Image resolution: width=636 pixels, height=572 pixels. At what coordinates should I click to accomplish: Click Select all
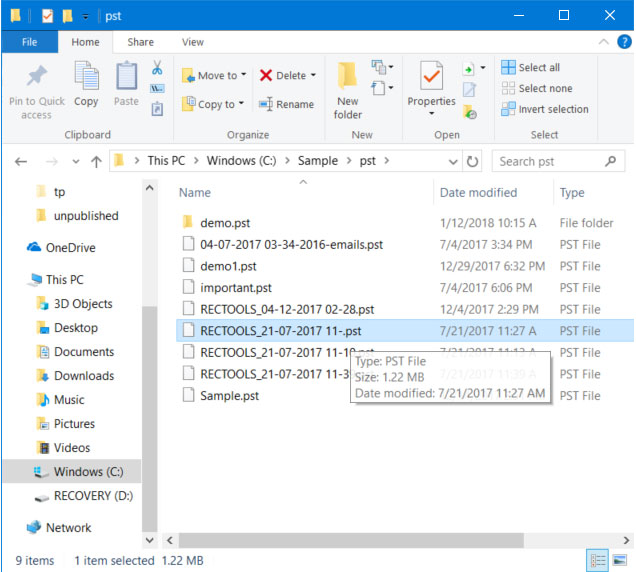click(x=531, y=67)
